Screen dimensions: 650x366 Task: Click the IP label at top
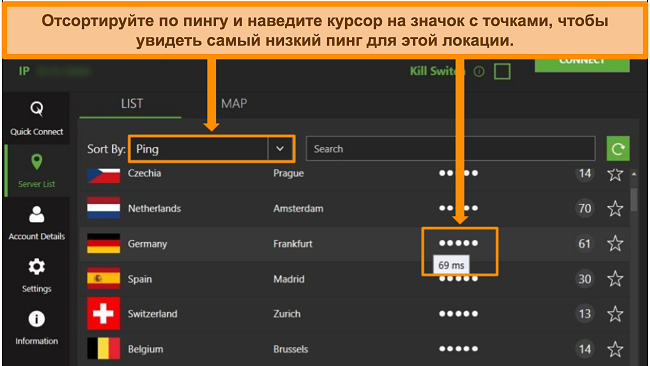pyautogui.click(x=24, y=71)
